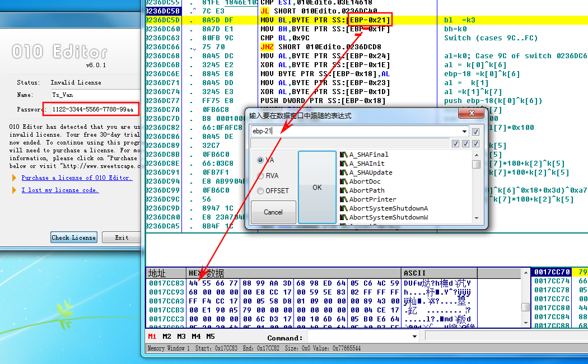Select the MOV BH,BYTE PTR SS:[EBP-0x1F] instruction
The width and height of the screenshot is (588, 364).
[325, 29]
